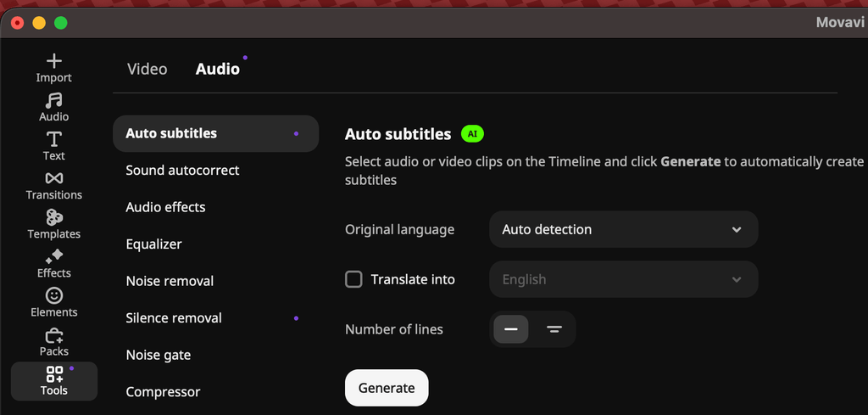Viewport: 868px width, 415px height.
Task: Click the Auto subtitles heading text
Action: point(398,134)
